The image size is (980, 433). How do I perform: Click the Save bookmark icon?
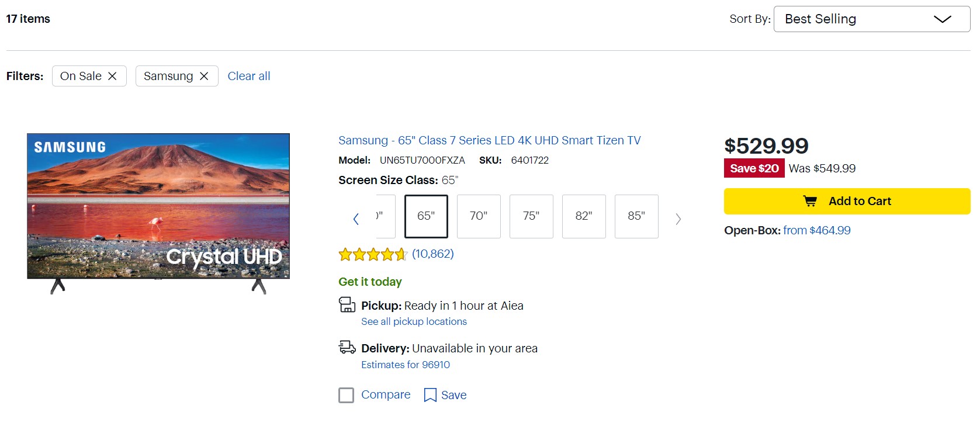point(430,395)
